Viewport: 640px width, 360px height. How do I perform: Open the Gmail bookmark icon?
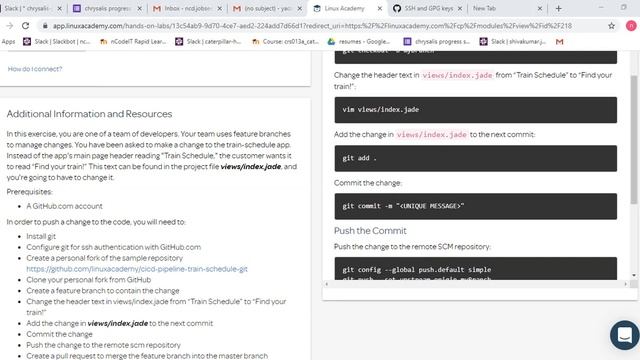[560, 41]
